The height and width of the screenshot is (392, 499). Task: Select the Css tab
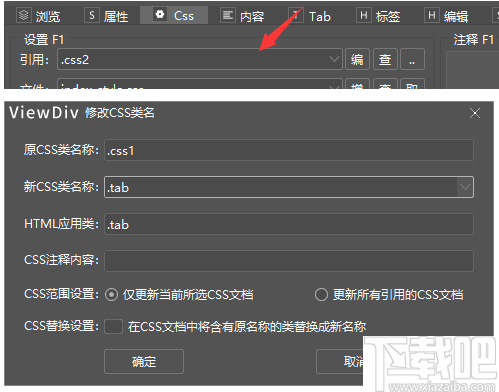[x=174, y=15]
